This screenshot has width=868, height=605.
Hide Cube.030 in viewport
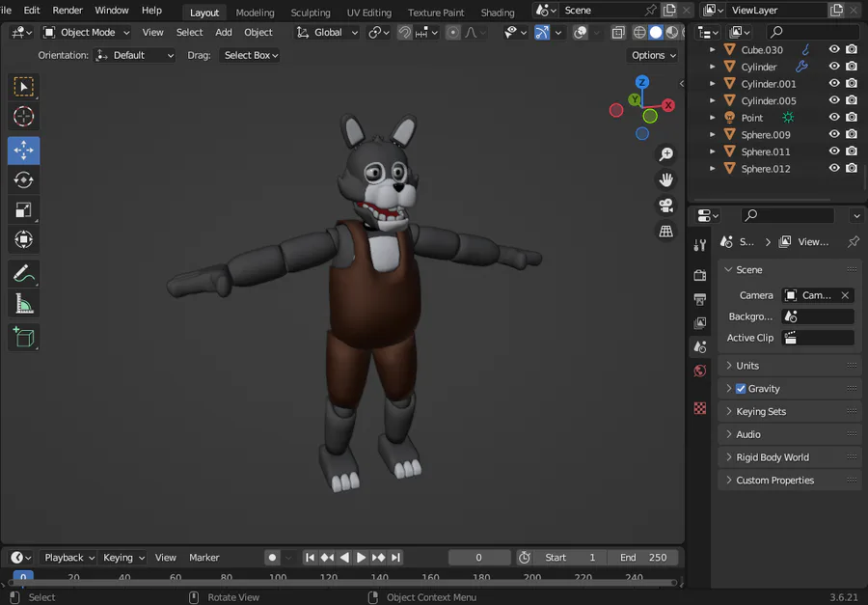834,49
